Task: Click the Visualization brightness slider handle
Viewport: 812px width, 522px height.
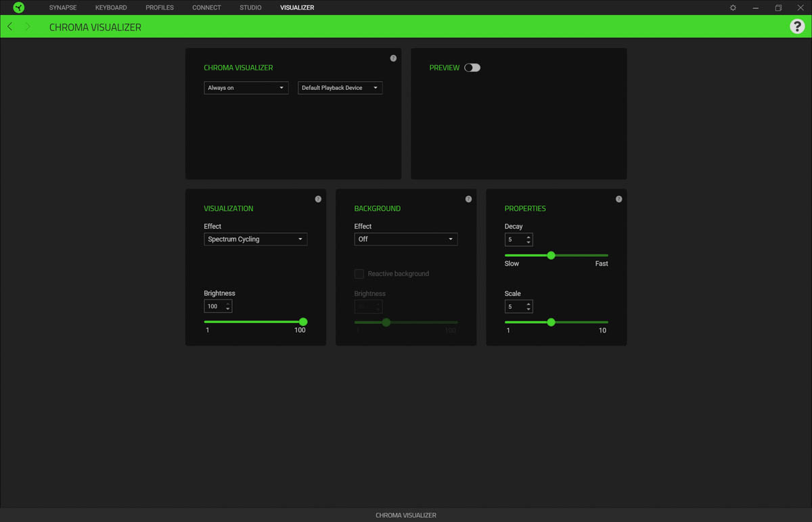Action: coord(303,322)
